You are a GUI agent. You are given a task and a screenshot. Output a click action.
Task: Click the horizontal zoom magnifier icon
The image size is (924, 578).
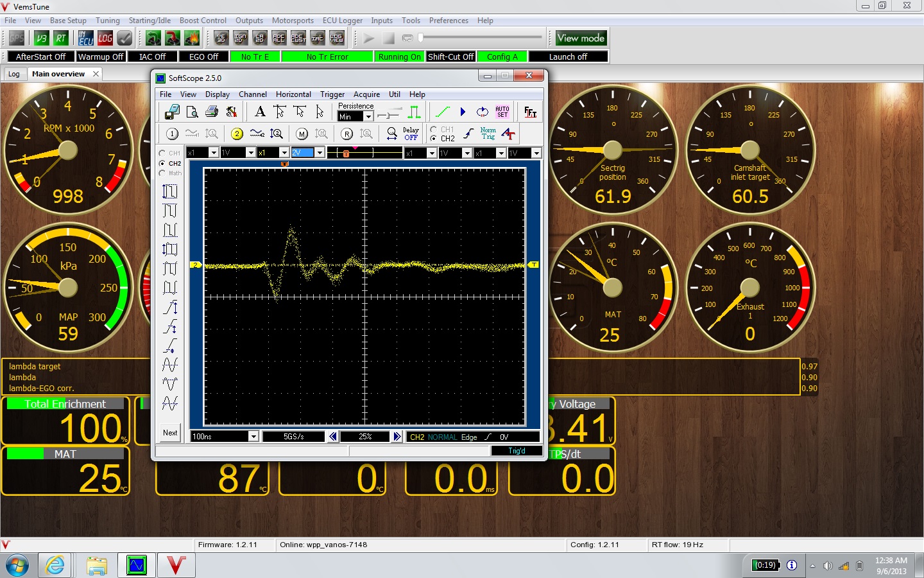pyautogui.click(x=391, y=134)
